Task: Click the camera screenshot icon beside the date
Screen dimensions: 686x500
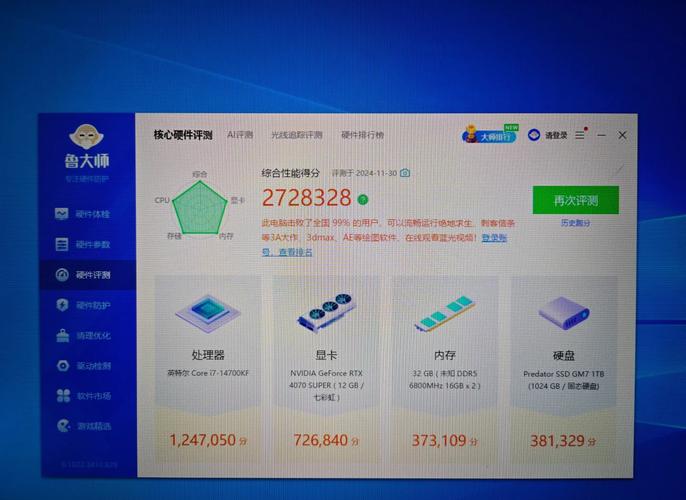Action: pos(405,173)
